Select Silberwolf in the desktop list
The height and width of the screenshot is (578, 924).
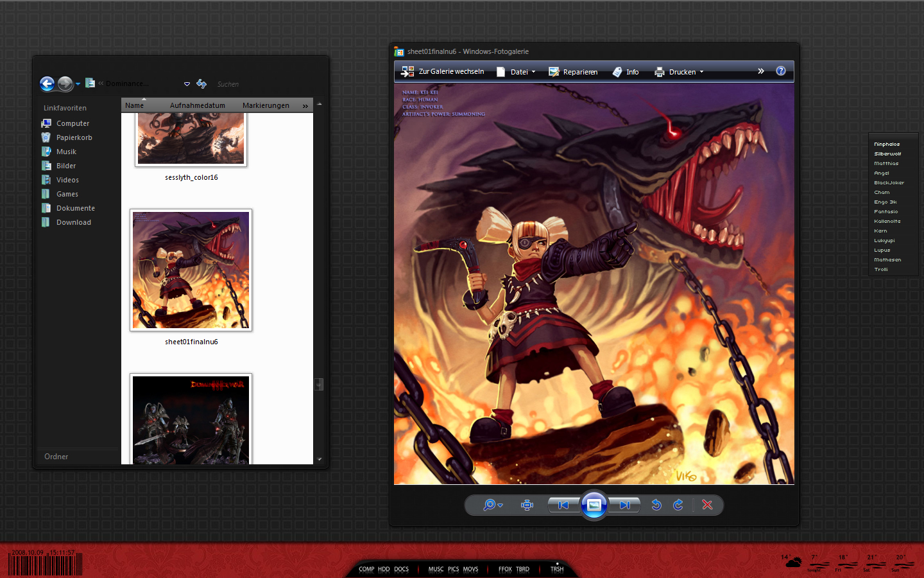tap(887, 154)
